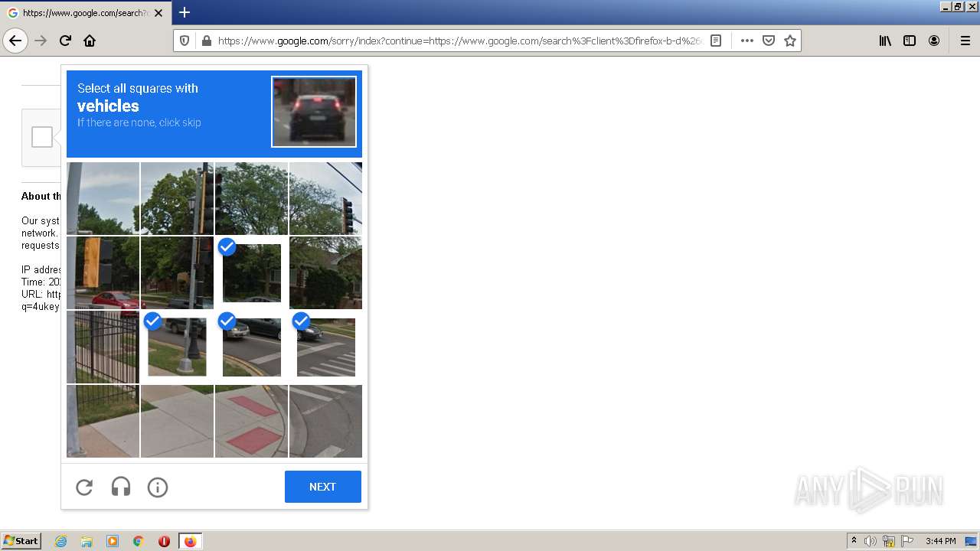Bookmark this page with the star

tap(790, 41)
